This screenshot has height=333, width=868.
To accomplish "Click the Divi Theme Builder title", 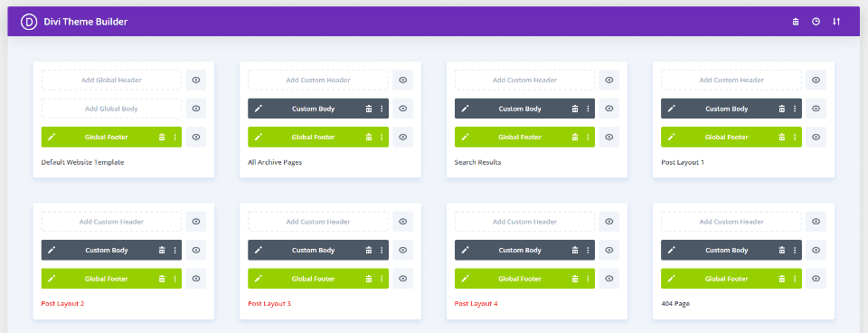I will point(86,22).
